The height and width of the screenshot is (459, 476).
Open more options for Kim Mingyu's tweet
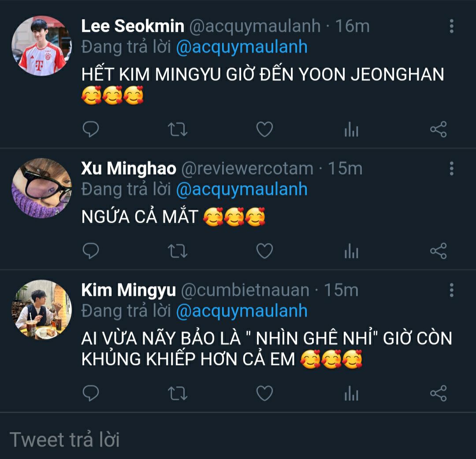click(451, 290)
